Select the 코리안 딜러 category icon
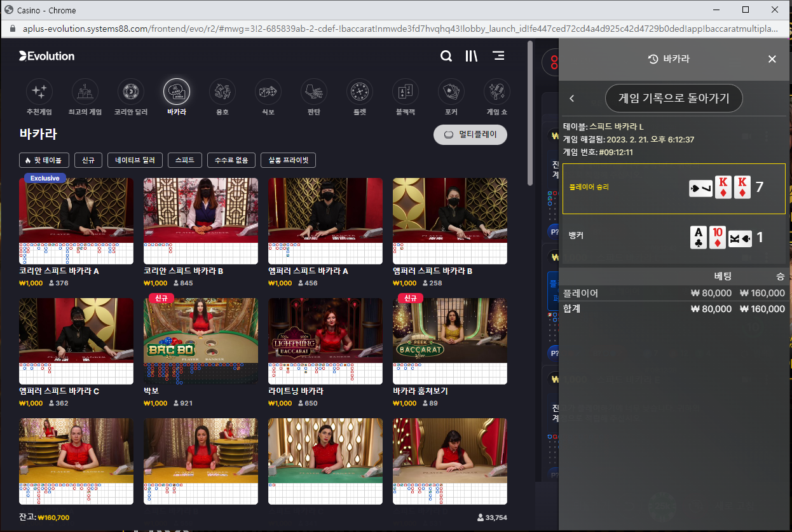Viewport: 792px width, 532px height. click(131, 92)
